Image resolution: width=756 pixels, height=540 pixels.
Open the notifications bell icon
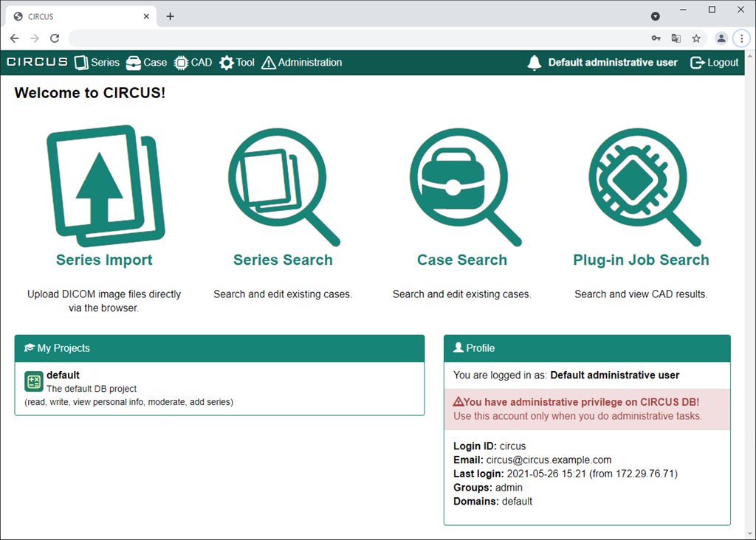535,63
